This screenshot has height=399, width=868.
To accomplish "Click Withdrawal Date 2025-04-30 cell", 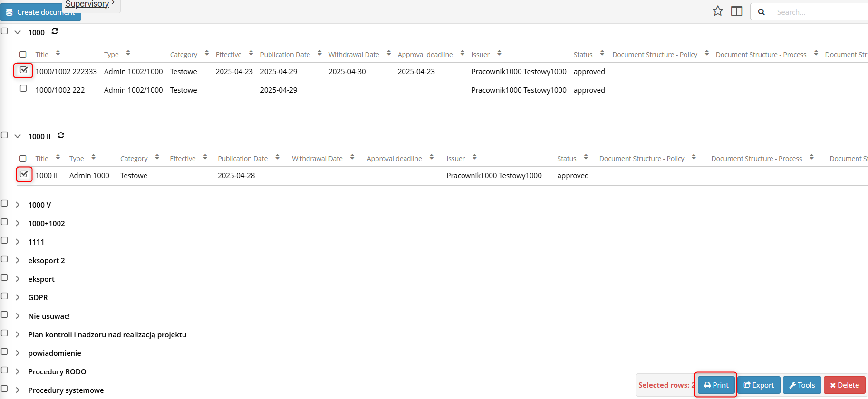I will pos(347,71).
